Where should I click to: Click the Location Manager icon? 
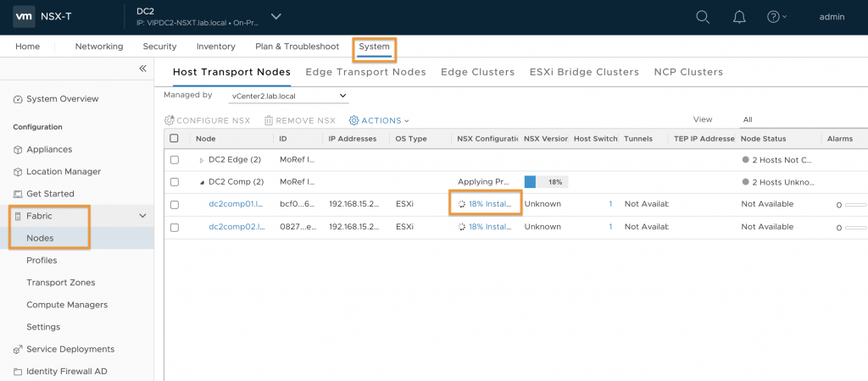coord(18,172)
